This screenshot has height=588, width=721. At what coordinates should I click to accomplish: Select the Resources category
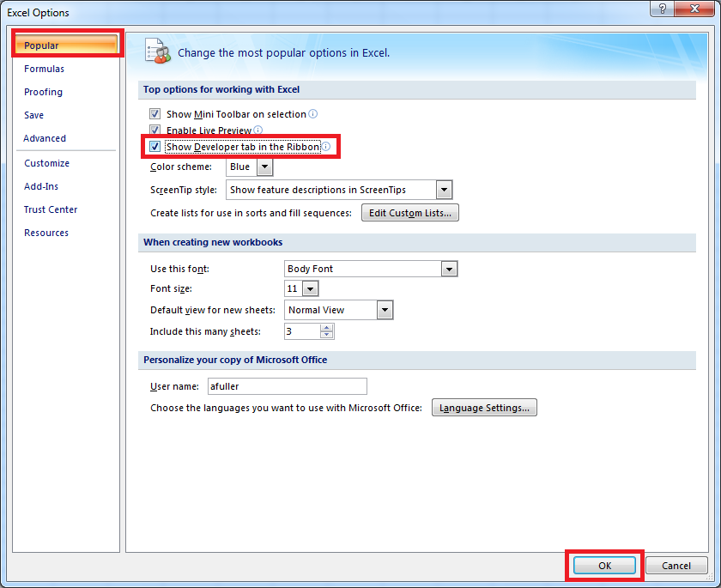(x=46, y=233)
